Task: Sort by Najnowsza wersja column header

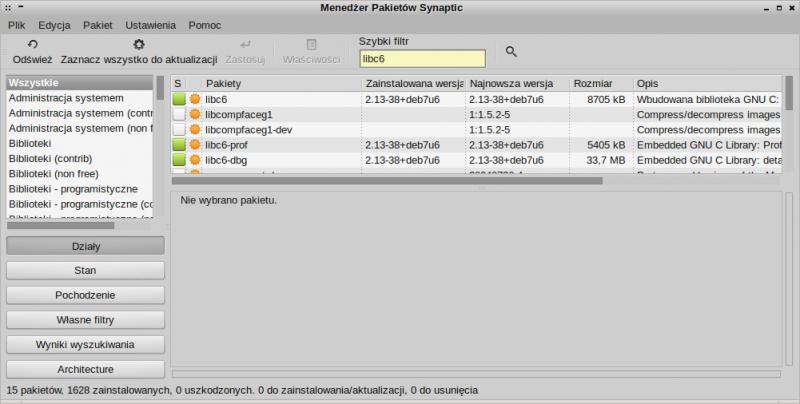Action: (516, 83)
